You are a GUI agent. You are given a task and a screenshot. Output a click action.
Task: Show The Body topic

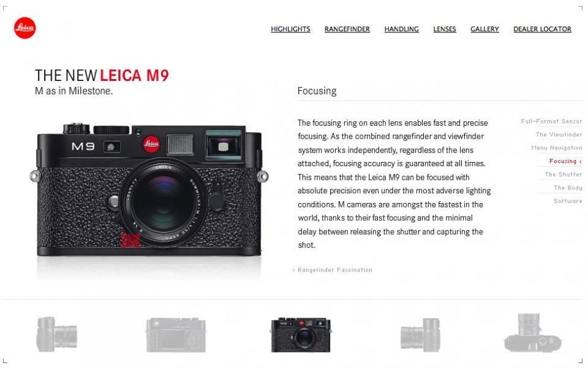coord(568,188)
